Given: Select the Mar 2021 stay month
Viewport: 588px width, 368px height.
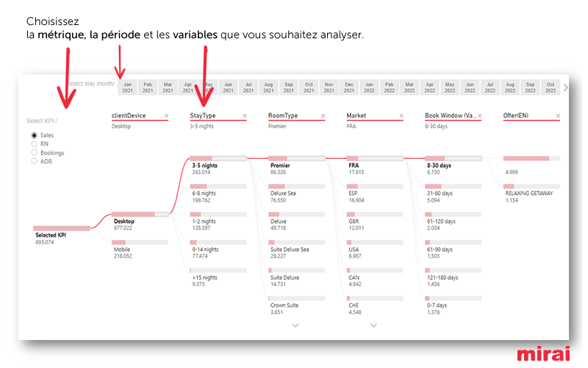Looking at the screenshot, I should click(x=168, y=88).
